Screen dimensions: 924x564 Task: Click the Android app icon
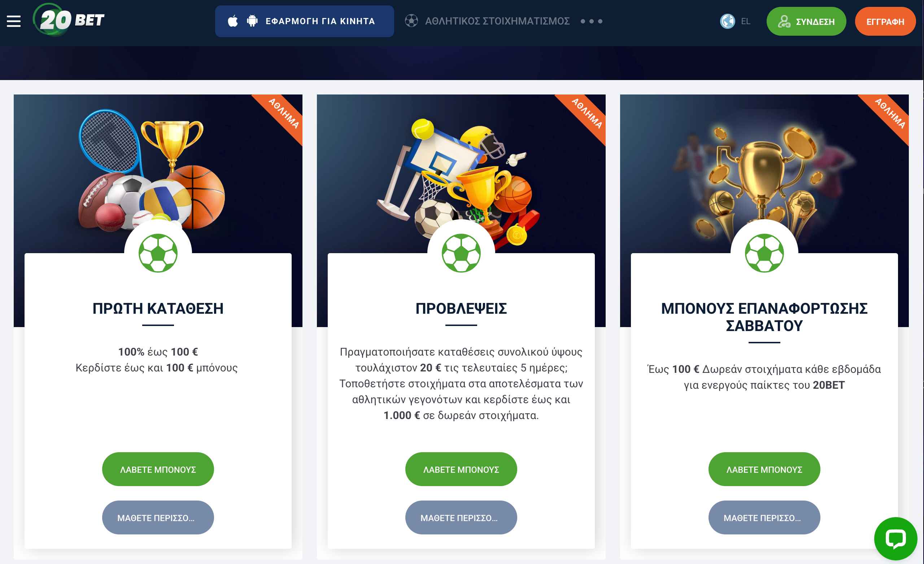pos(252,21)
